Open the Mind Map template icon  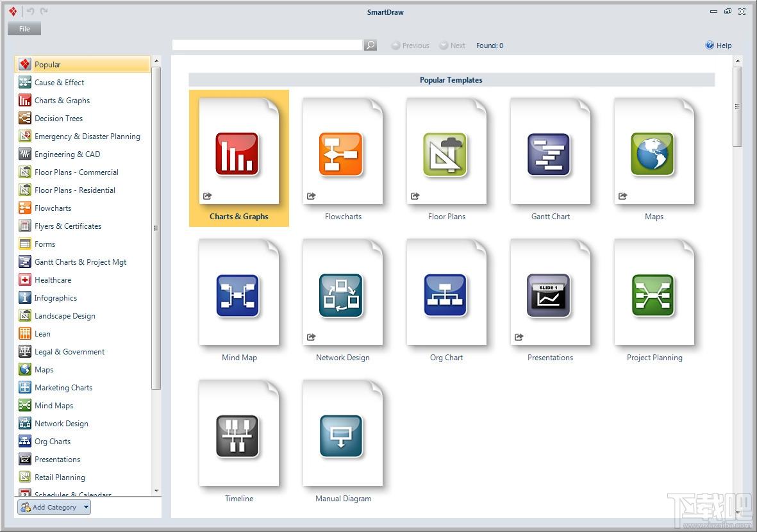[x=237, y=295]
